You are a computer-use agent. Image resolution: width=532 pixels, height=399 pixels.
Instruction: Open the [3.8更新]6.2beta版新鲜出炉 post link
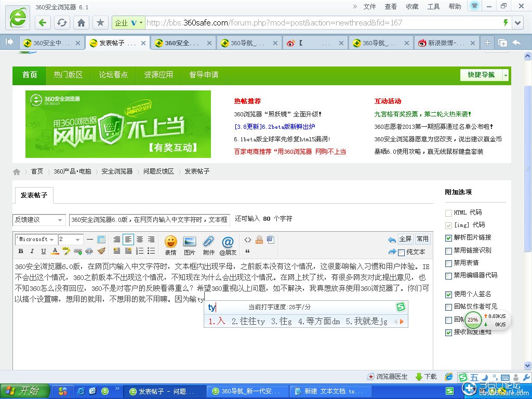click(274, 127)
